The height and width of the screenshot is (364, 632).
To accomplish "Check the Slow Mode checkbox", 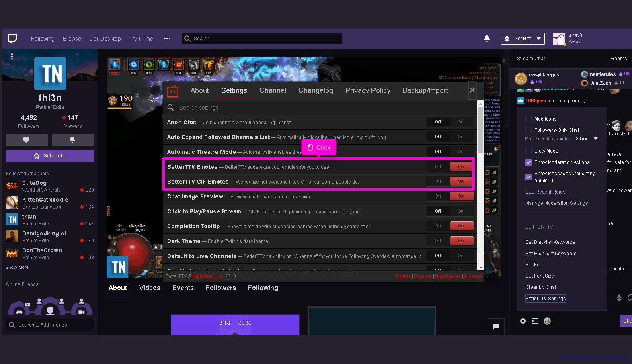I will click(529, 151).
